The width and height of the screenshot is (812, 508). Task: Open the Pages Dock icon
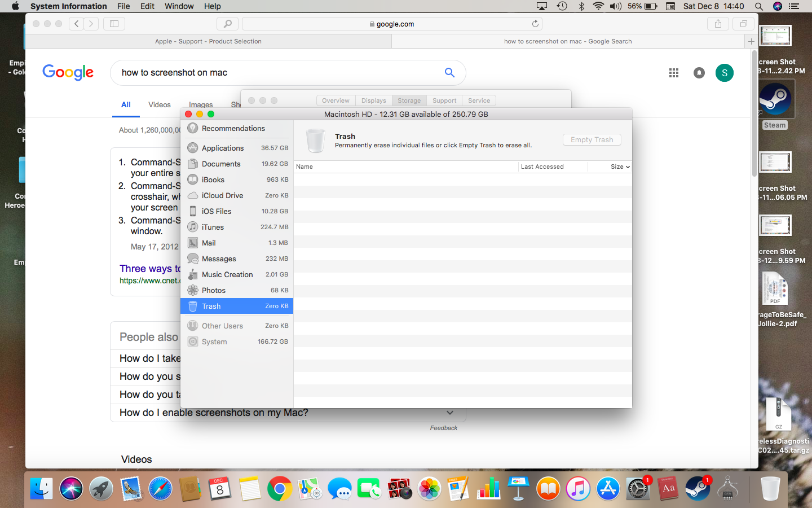point(458,489)
